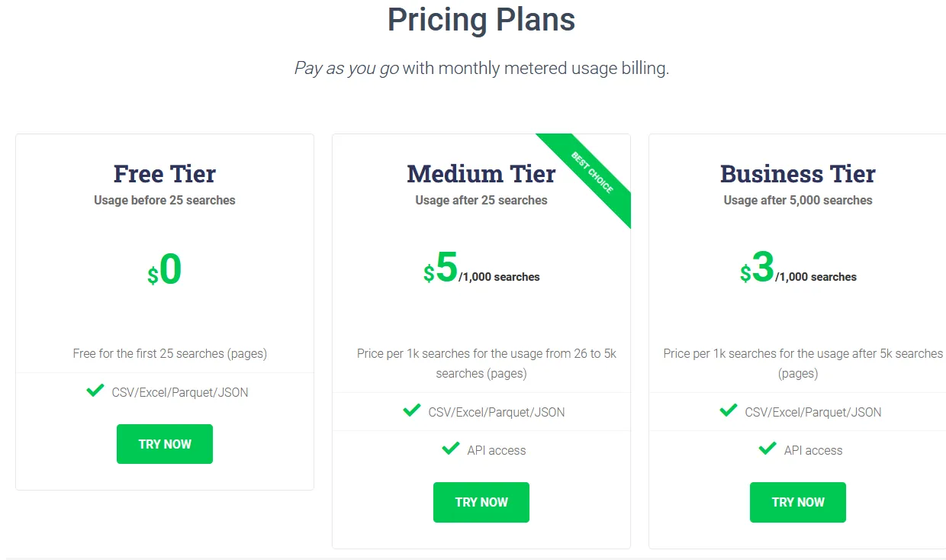The width and height of the screenshot is (946, 560).
Task: Click the Medium Tier heading
Action: tap(481, 174)
